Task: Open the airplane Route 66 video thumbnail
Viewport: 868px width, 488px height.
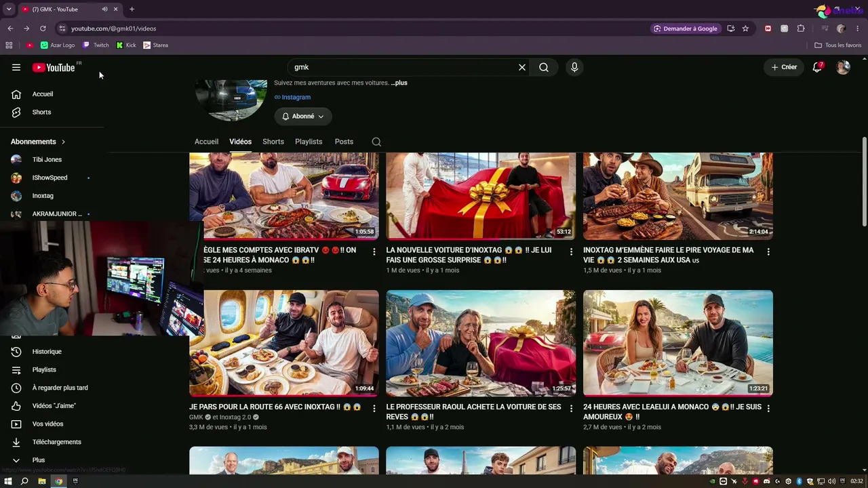Action: (x=284, y=343)
